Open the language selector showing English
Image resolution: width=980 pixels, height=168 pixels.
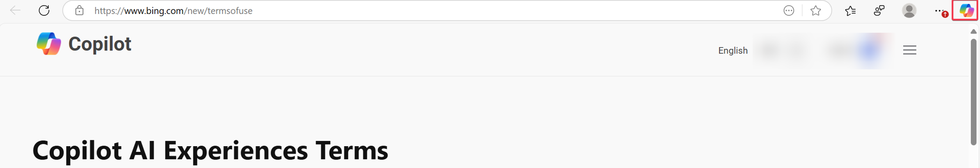(732, 51)
